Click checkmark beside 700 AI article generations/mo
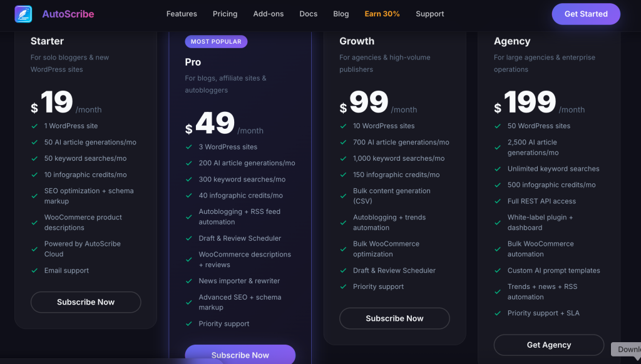This screenshot has width=641, height=364. click(x=344, y=142)
